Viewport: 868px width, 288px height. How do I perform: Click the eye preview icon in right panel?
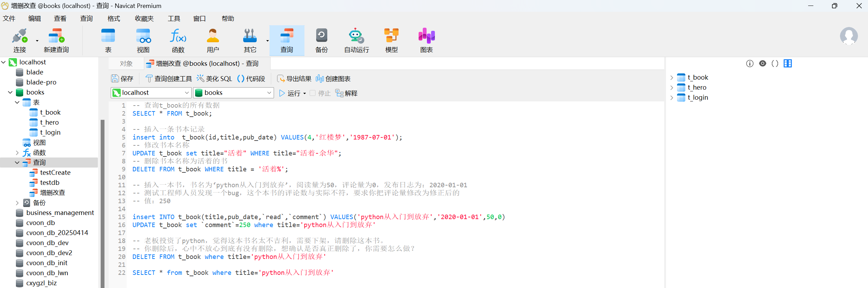(762, 63)
